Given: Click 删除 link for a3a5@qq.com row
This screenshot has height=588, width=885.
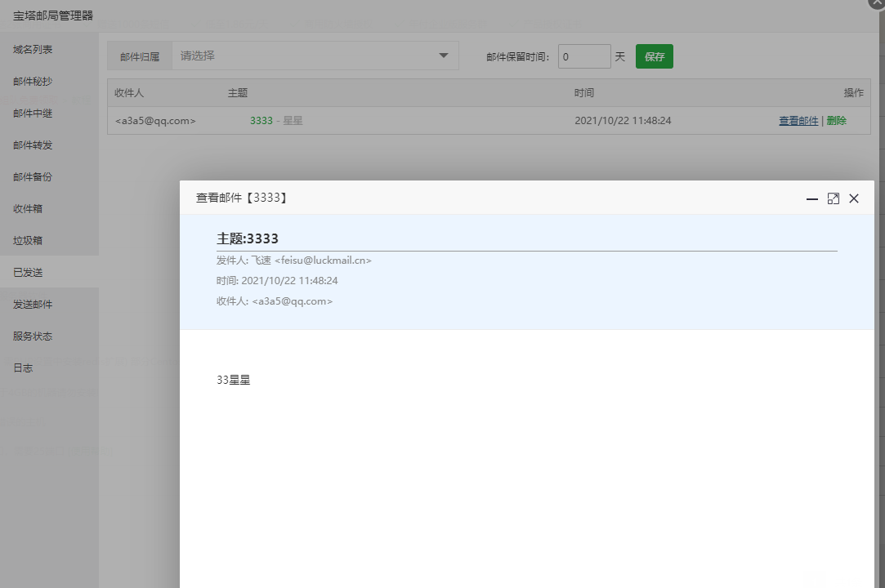Looking at the screenshot, I should 837,121.
